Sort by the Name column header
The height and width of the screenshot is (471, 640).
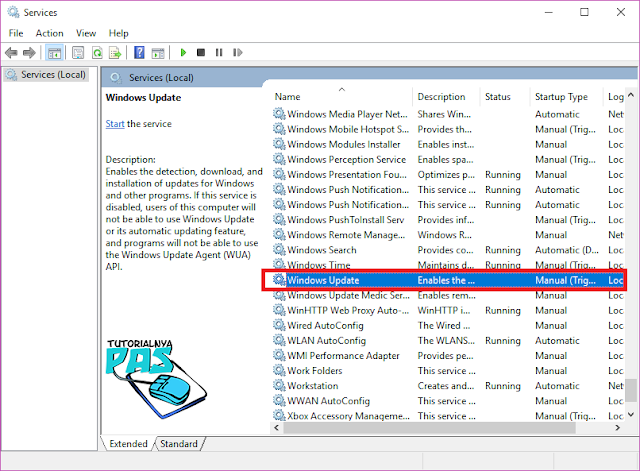click(x=342, y=97)
